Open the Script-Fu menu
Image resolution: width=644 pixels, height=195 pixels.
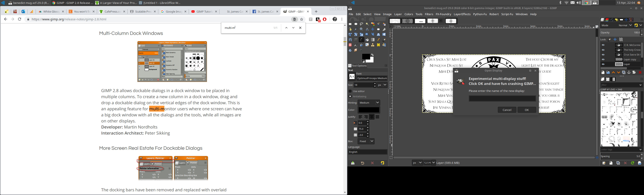(x=507, y=15)
